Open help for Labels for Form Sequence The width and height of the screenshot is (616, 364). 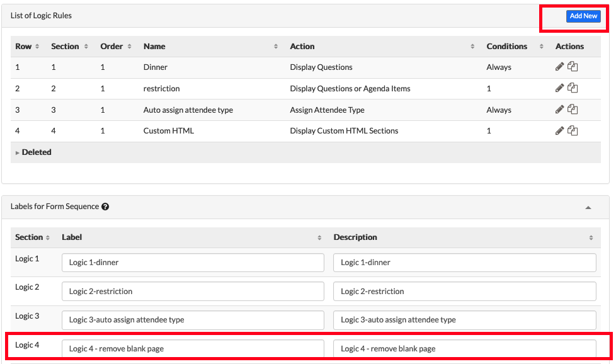105,207
